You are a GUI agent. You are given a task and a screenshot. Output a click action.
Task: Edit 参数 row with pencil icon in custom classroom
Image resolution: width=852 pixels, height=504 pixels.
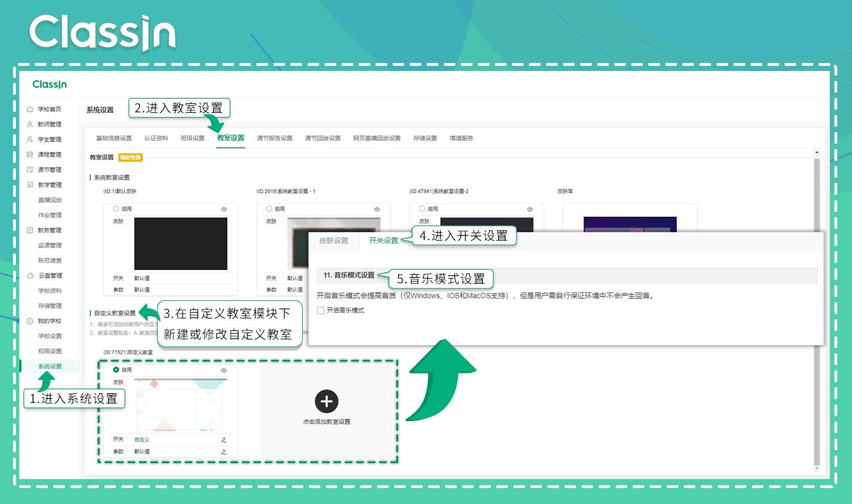(224, 452)
